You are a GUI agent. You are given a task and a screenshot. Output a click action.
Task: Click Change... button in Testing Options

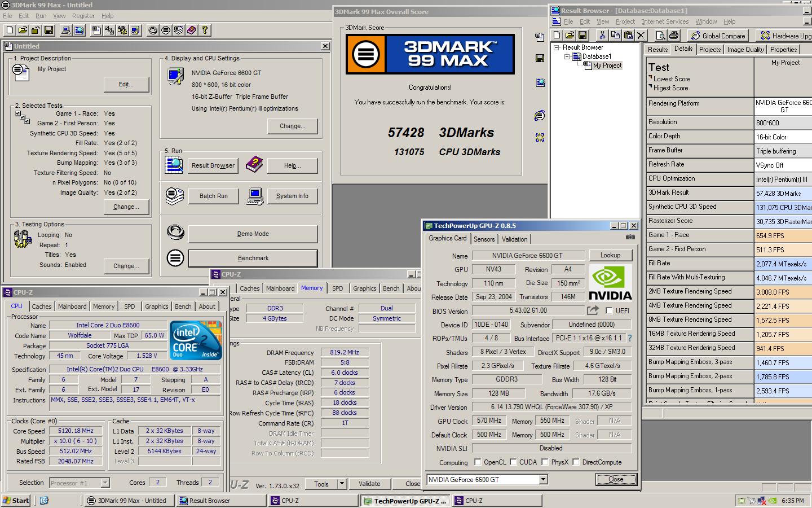126,266
